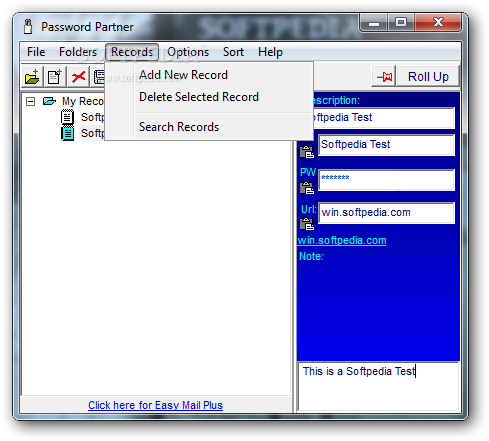Viewport: 489px width, 441px height.
Task: Copy password via clipboard icon under PW
Action: click(307, 188)
